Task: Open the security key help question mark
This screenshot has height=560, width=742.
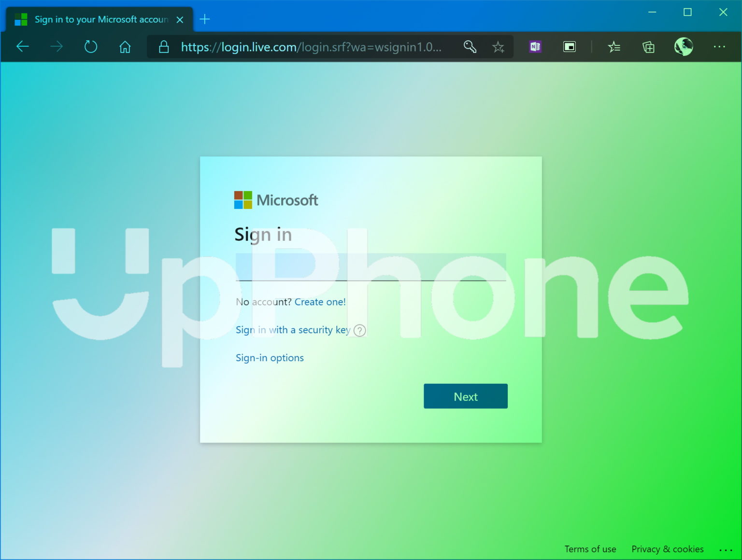Action: [359, 330]
